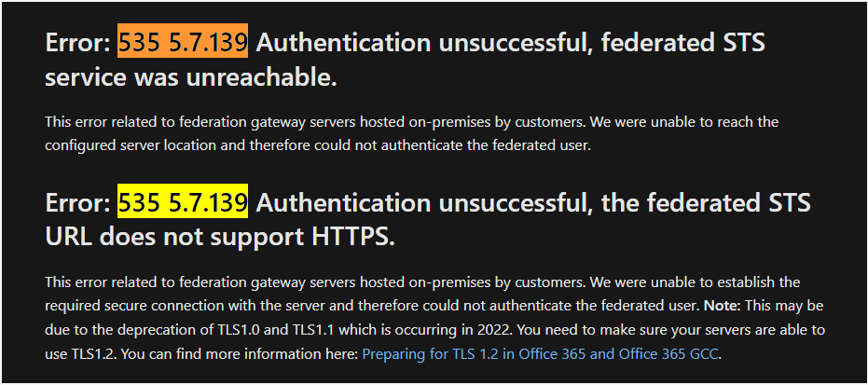Click the "configured server location" phrase
This screenshot has width=868, height=385.
pyautogui.click(x=117, y=145)
